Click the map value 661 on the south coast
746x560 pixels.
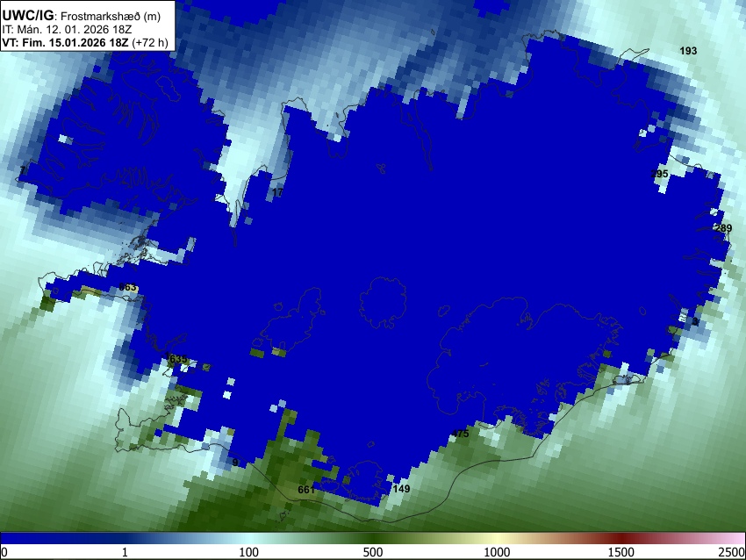(x=306, y=490)
